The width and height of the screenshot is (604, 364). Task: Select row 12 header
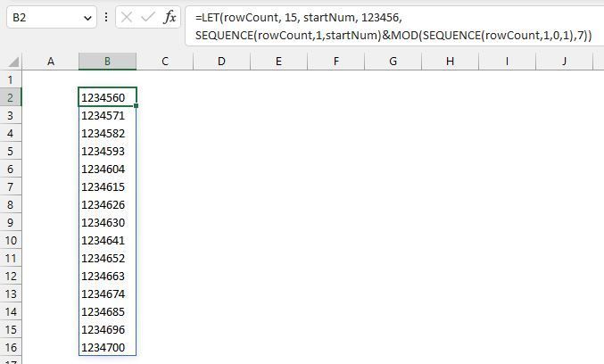click(x=11, y=277)
